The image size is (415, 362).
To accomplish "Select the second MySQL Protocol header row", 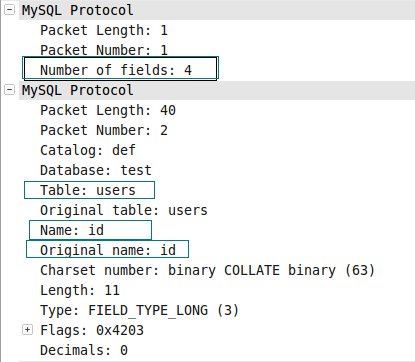I will tap(217, 90).
